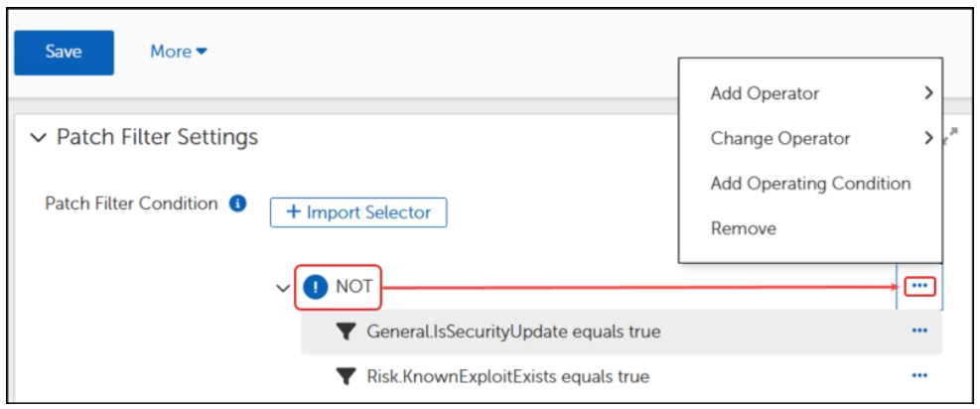The width and height of the screenshot is (980, 409).
Task: Click the expand arrows icon at panel corner
Action: (951, 135)
